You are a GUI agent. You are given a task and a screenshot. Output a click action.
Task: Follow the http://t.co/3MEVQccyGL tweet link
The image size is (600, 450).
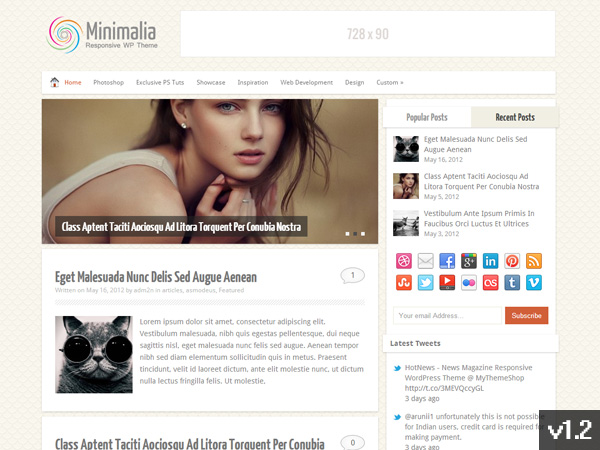click(444, 388)
